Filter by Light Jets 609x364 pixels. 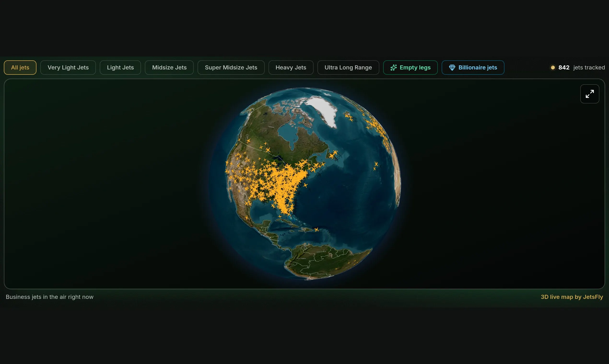pos(120,68)
